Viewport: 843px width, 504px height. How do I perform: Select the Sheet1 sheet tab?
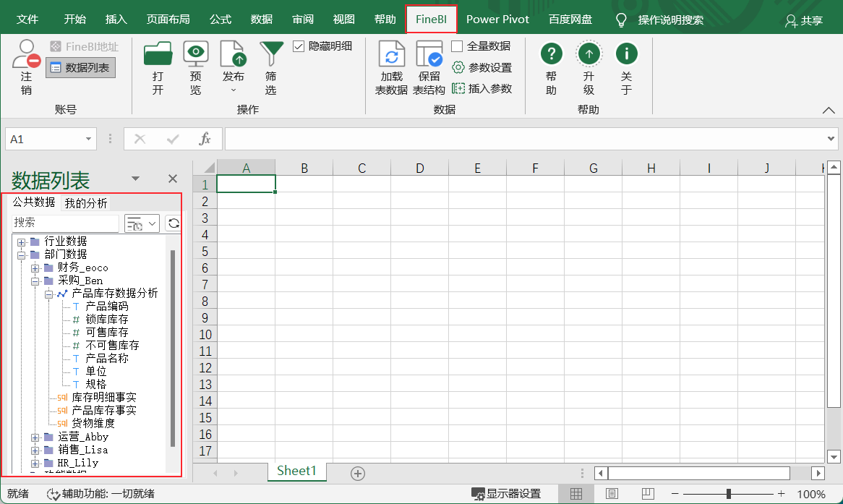(x=296, y=471)
